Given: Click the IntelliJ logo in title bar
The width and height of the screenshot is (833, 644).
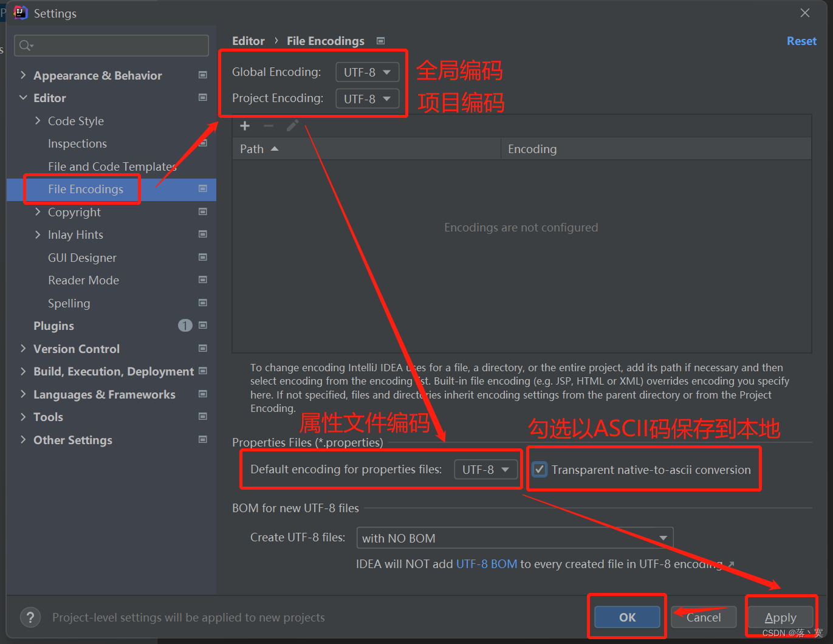Looking at the screenshot, I should (x=21, y=13).
